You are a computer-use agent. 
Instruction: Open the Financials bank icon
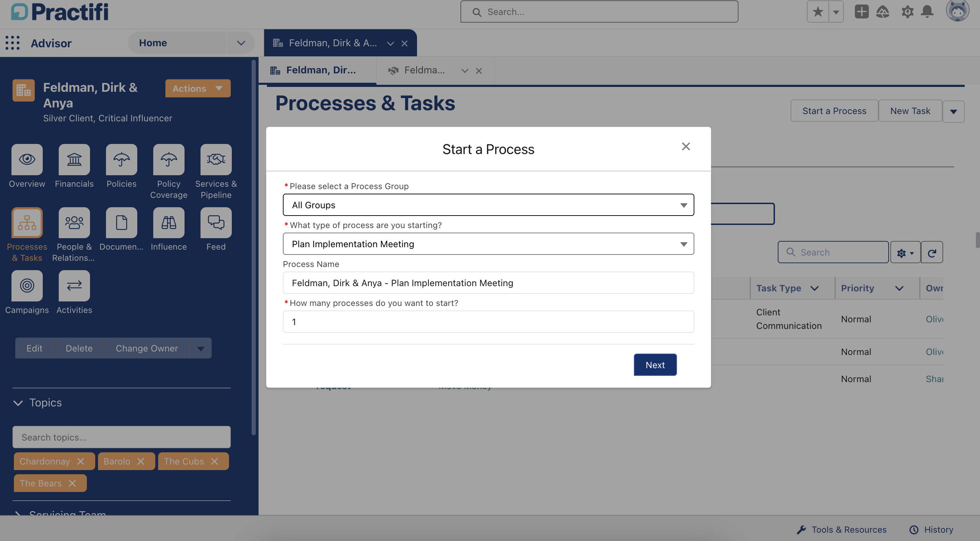(74, 159)
